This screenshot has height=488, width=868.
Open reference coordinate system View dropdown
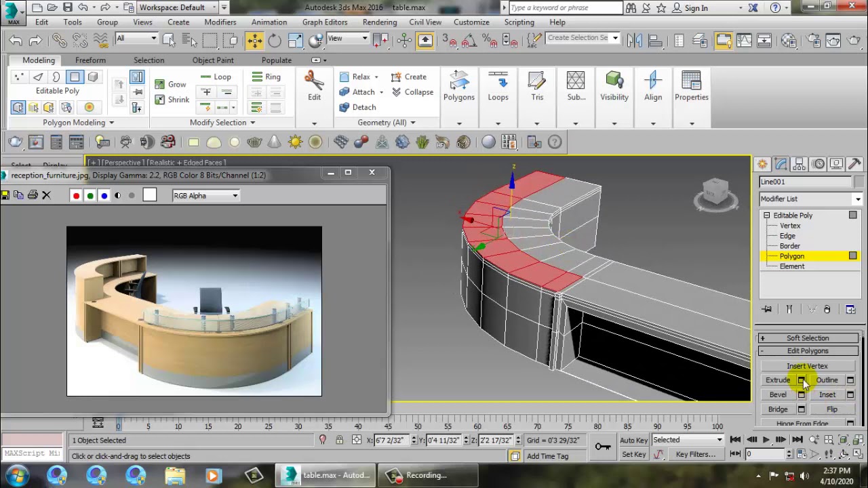347,38
